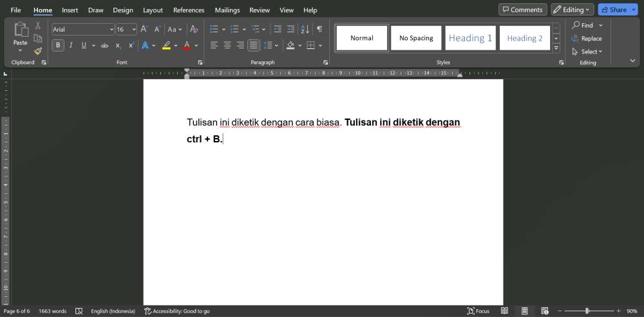Clear all formatting icon
Image resolution: width=644 pixels, height=317 pixels.
pyautogui.click(x=194, y=29)
